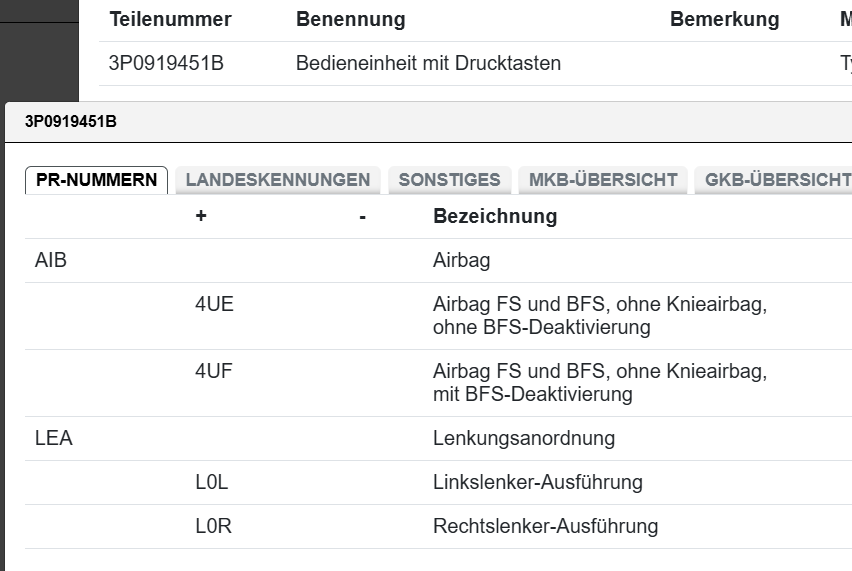Click the Teilenummer column header
This screenshot has height=571, width=852.
(170, 19)
